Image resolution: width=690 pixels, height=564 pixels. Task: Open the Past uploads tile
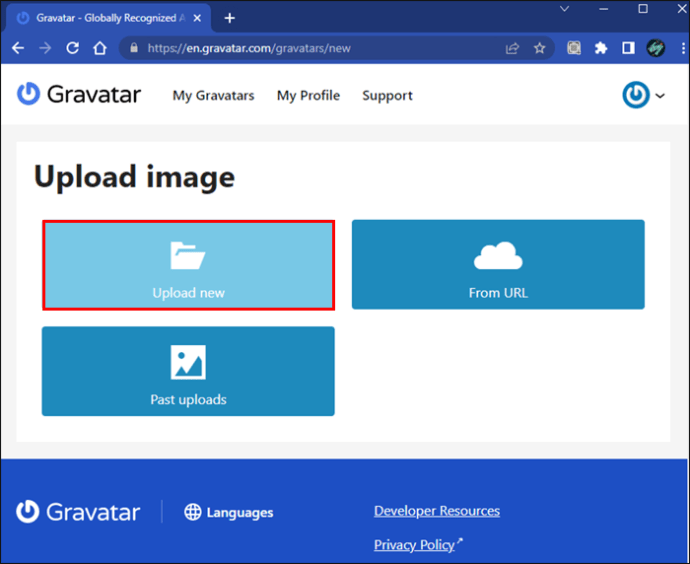click(188, 371)
